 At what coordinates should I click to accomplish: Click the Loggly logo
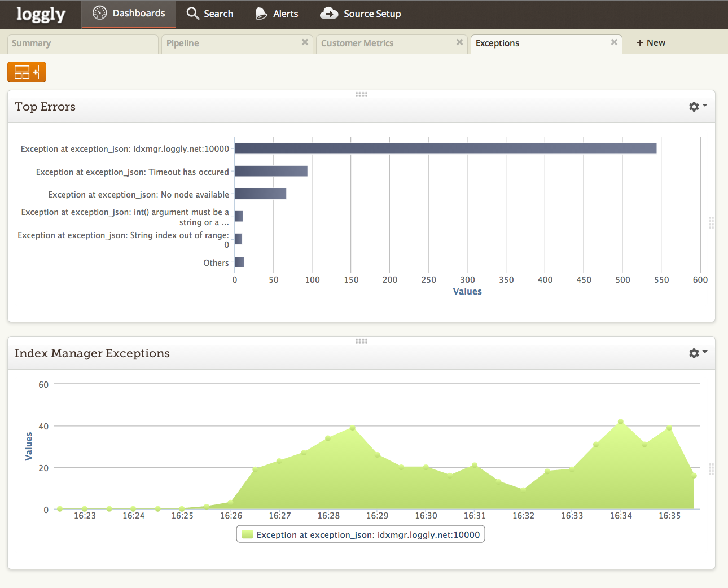[41, 14]
